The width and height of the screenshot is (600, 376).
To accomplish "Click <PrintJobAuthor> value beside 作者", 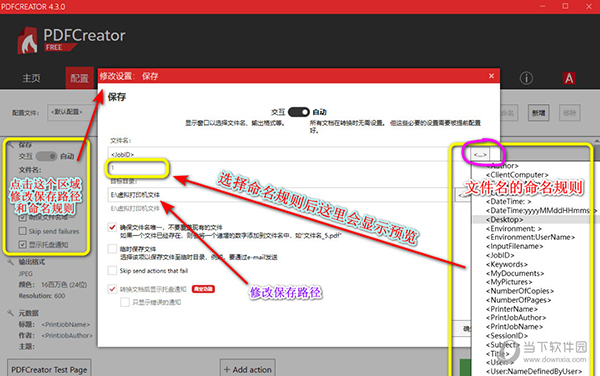I will (x=67, y=335).
